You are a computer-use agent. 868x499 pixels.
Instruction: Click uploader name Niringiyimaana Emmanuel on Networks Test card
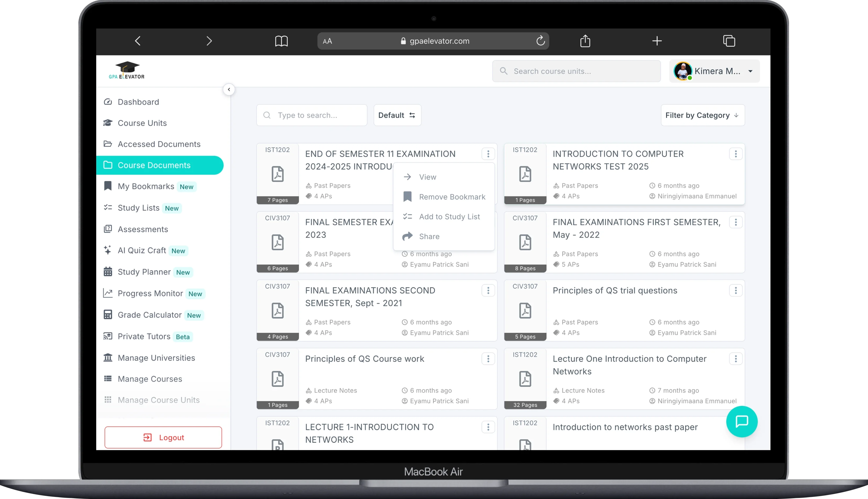click(x=697, y=196)
